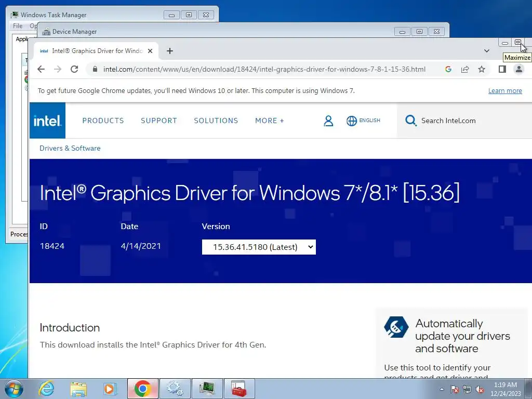Open the SUPPORT menu

(159, 121)
